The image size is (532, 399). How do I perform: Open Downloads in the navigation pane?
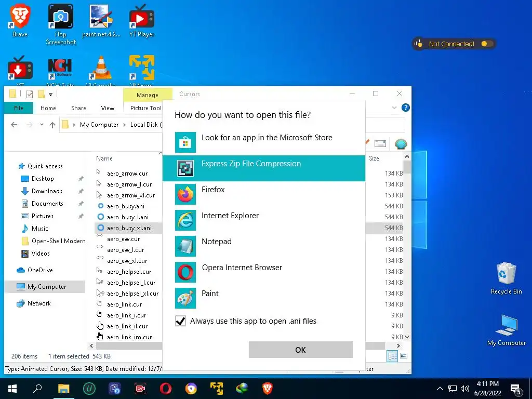coord(47,191)
